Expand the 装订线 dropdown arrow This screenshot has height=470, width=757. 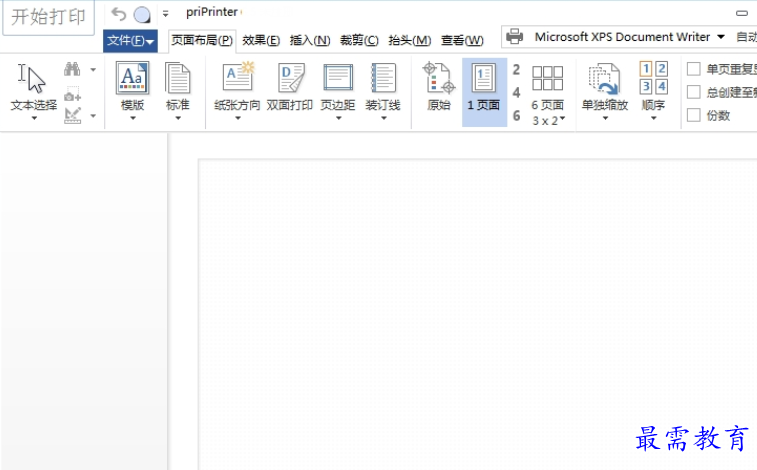383,118
